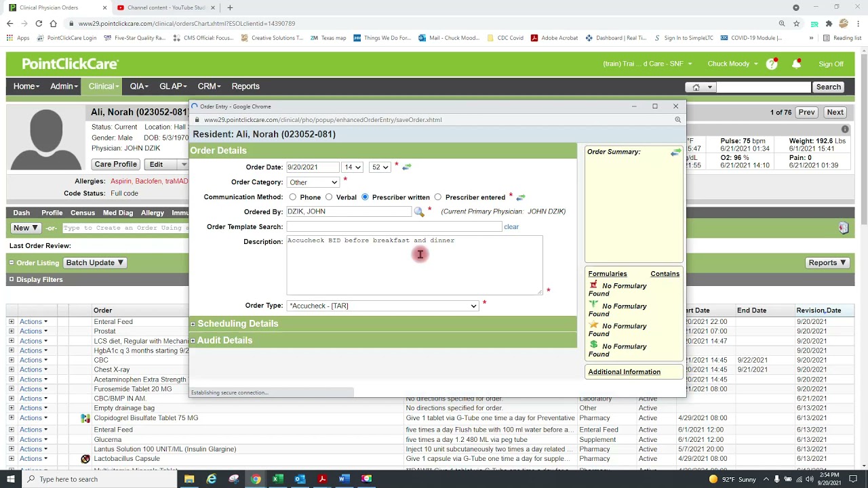Image resolution: width=868 pixels, height=488 pixels.
Task: Expand the Enteral Feed first order row
Action: pos(11,322)
